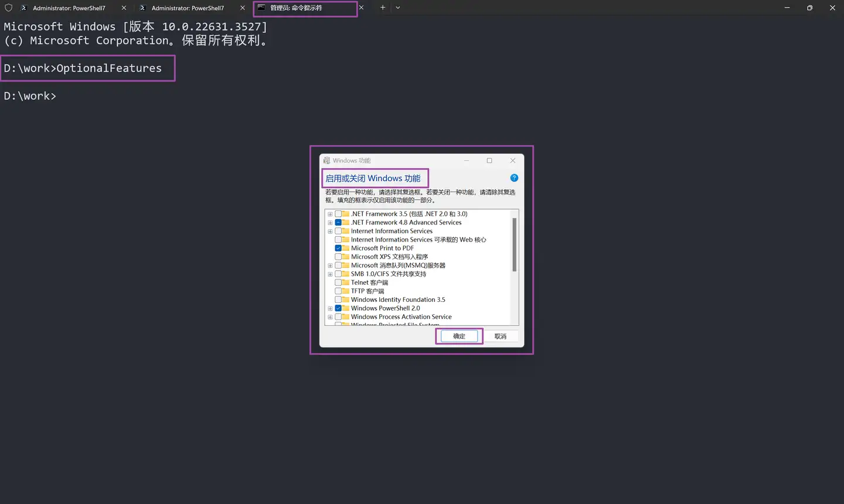Close the 管理员: 命令提示符 tab

coord(361,8)
